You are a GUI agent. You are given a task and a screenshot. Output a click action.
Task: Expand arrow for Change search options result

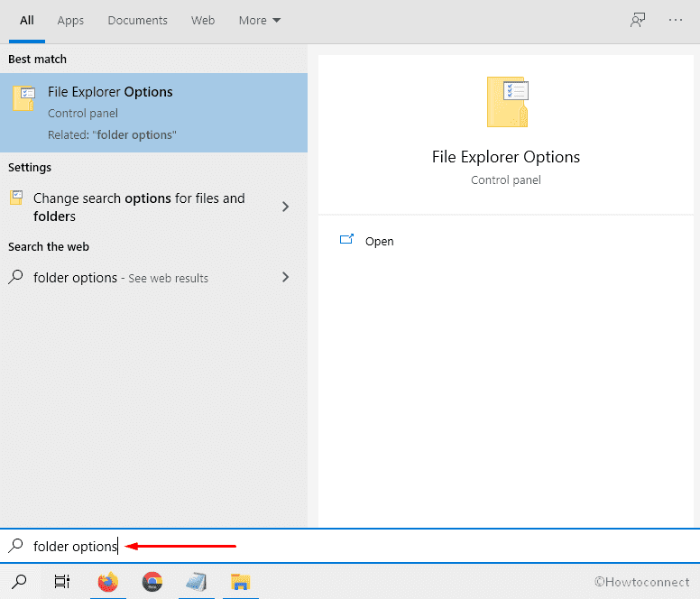[285, 207]
